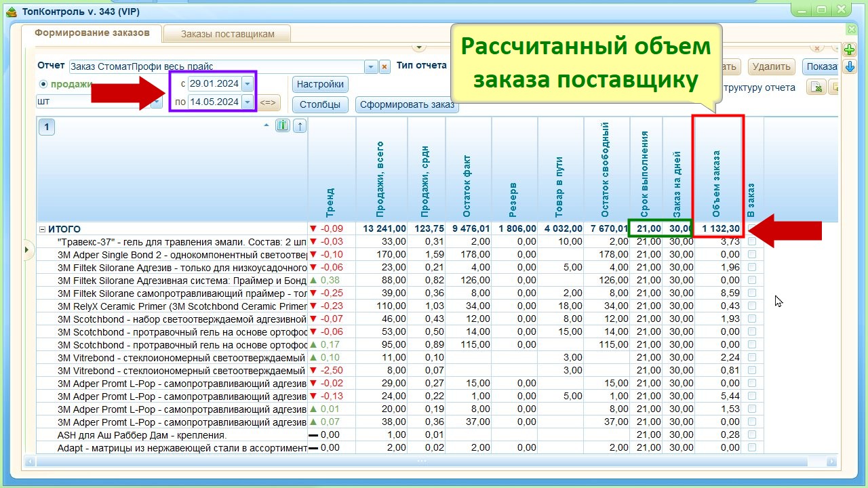The width and height of the screenshot is (868, 488).
Task: Click the green columns layout icon
Action: click(x=283, y=126)
